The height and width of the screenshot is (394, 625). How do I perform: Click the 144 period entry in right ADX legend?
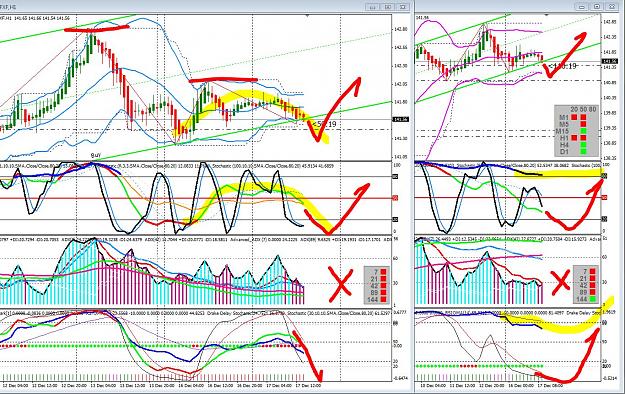(586, 298)
